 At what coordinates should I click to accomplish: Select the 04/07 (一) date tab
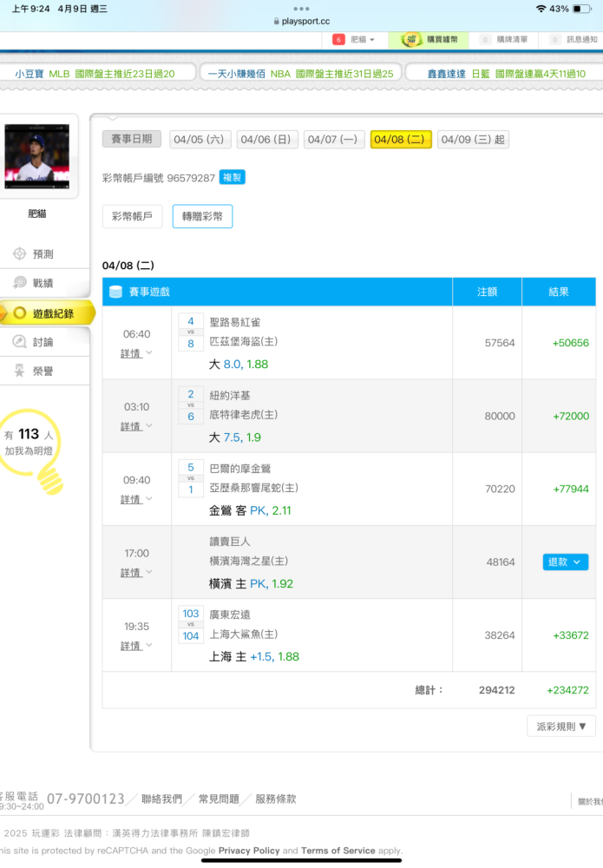(333, 140)
